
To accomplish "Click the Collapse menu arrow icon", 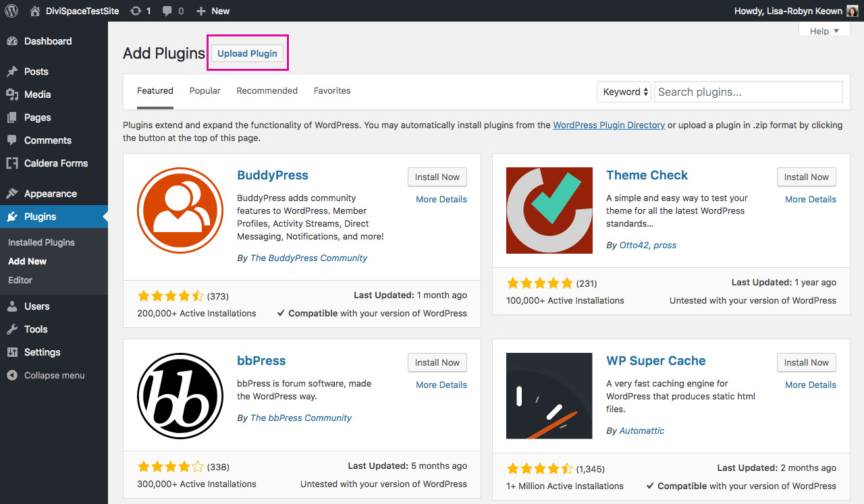I will [12, 375].
